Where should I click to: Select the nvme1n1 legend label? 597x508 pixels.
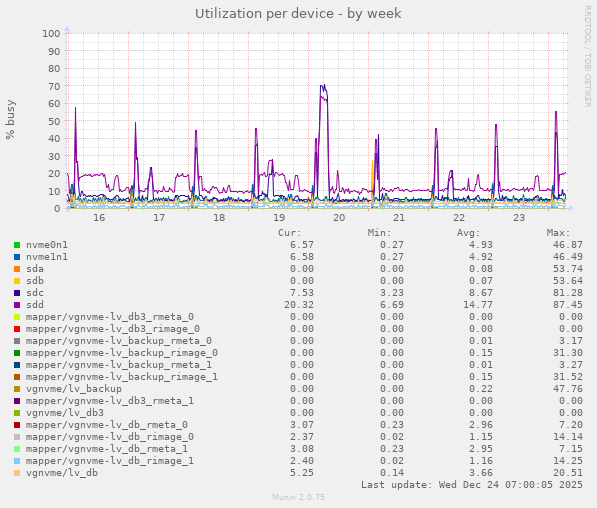tap(47, 257)
